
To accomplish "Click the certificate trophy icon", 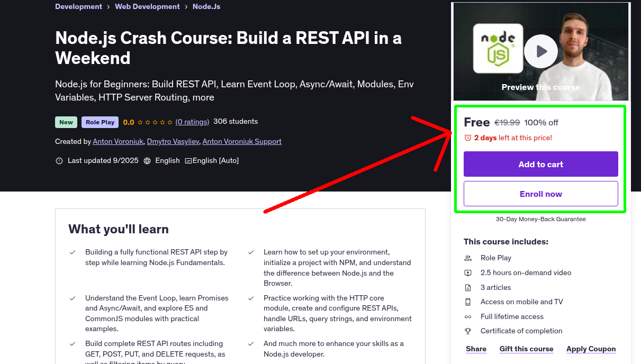I will point(468,331).
